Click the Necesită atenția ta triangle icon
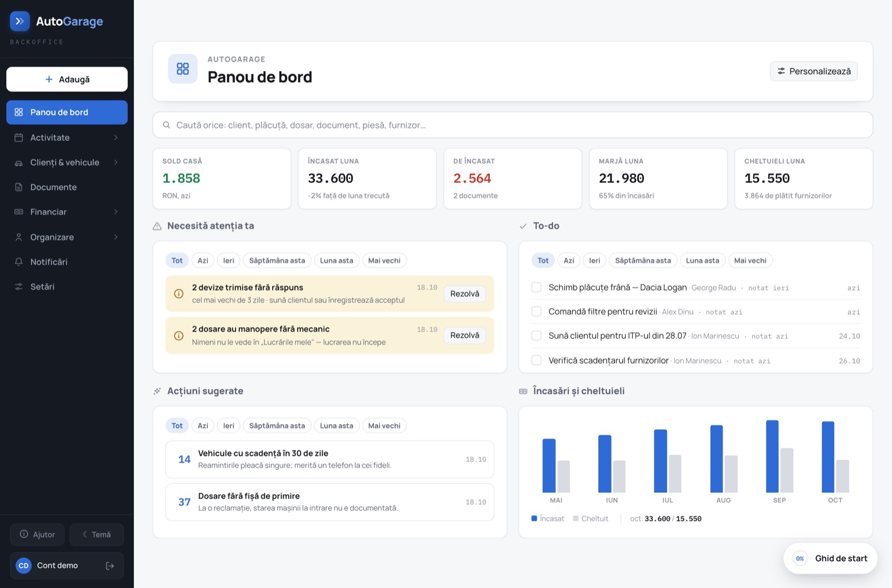 [157, 226]
